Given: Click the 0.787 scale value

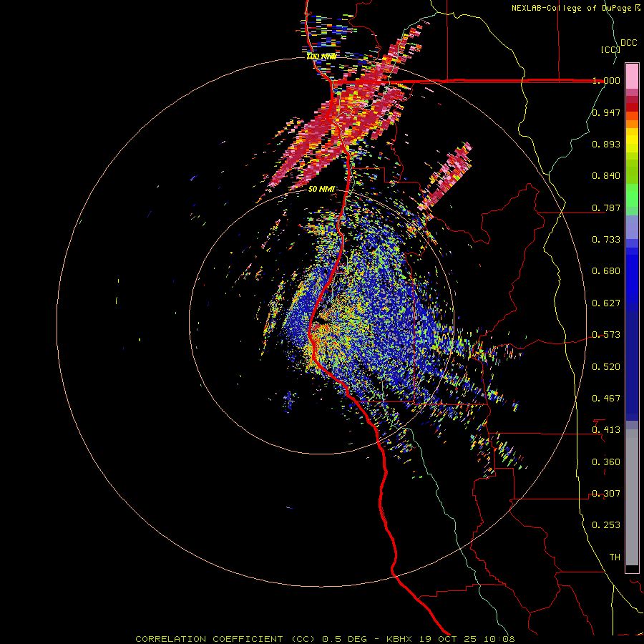Looking at the screenshot, I should pyautogui.click(x=606, y=208).
